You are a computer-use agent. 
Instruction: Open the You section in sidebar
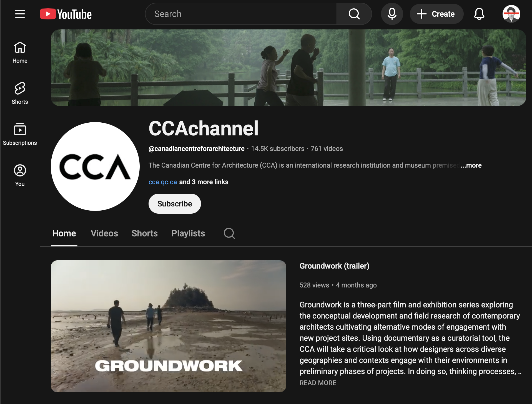point(20,175)
